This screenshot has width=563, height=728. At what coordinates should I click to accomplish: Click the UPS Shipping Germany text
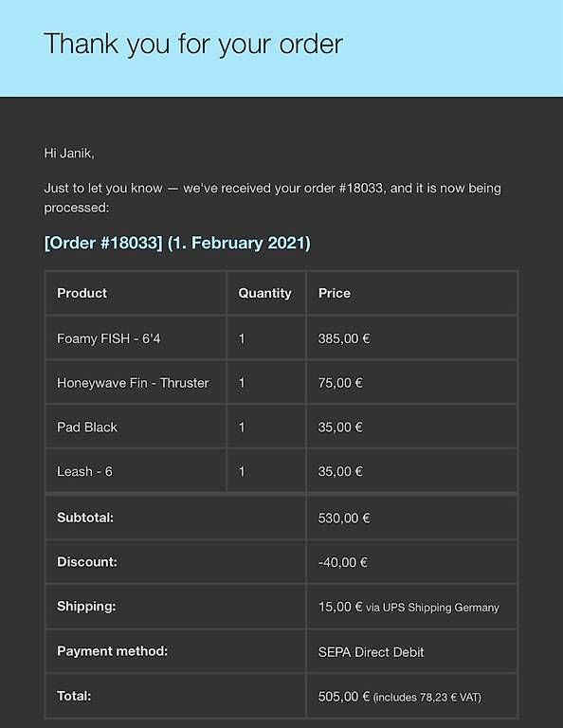tap(432, 608)
